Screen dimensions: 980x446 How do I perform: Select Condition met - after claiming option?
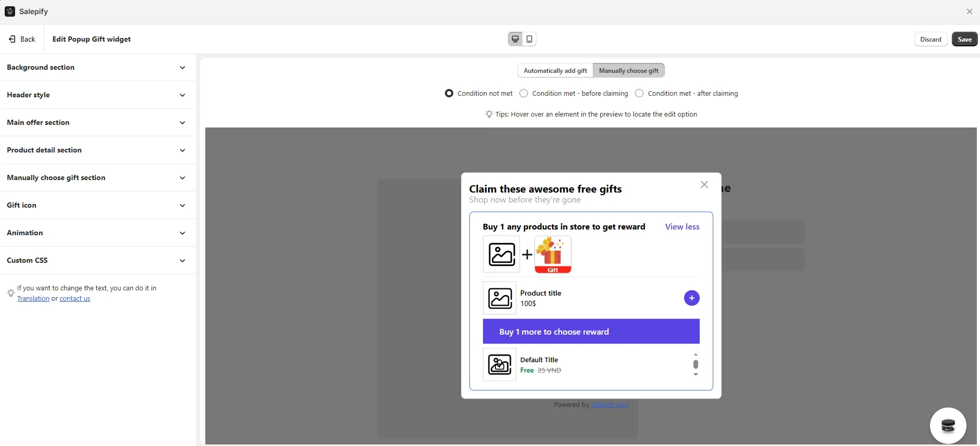[639, 94]
